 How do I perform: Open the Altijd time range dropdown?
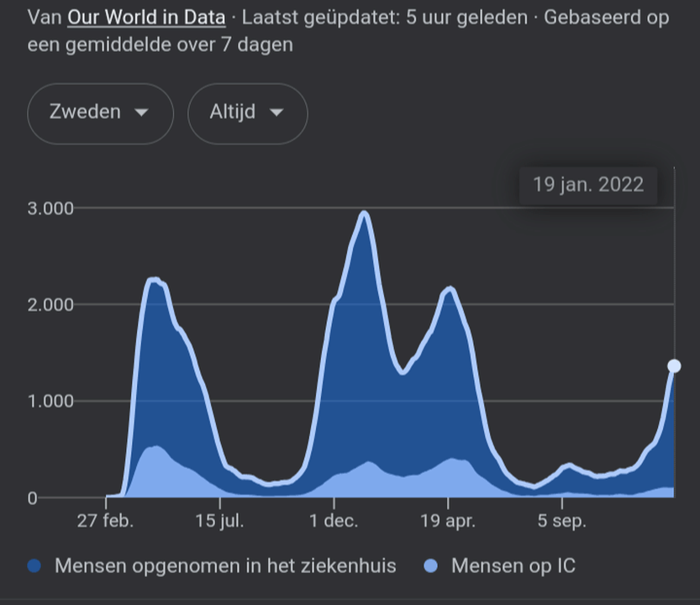click(x=247, y=113)
